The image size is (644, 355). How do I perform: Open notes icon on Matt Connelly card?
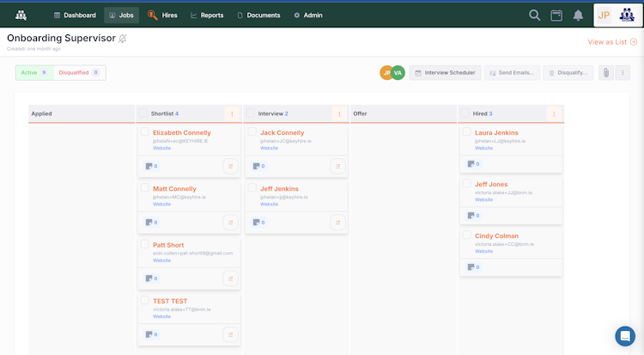coord(151,223)
